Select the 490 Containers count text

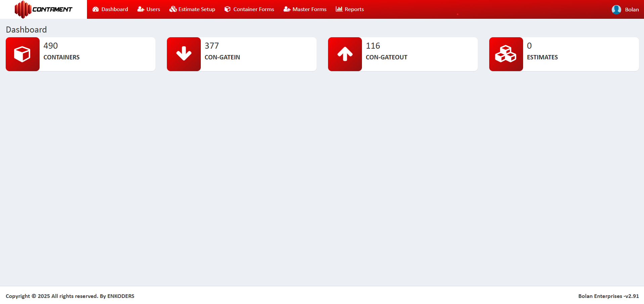coord(51,46)
